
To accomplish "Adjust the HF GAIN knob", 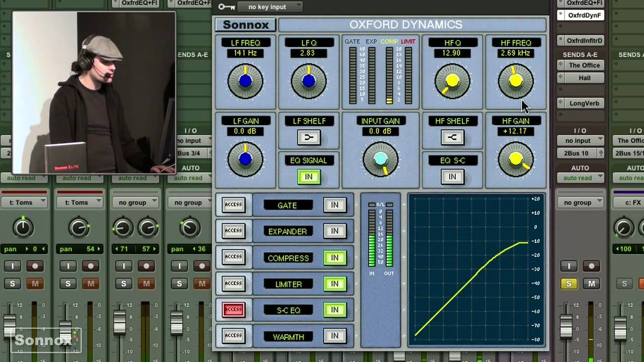I will click(x=516, y=159).
